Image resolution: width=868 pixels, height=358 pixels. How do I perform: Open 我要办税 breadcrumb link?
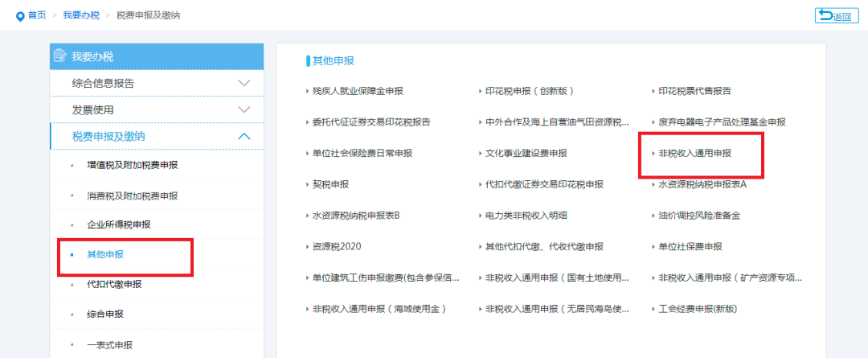tap(81, 15)
